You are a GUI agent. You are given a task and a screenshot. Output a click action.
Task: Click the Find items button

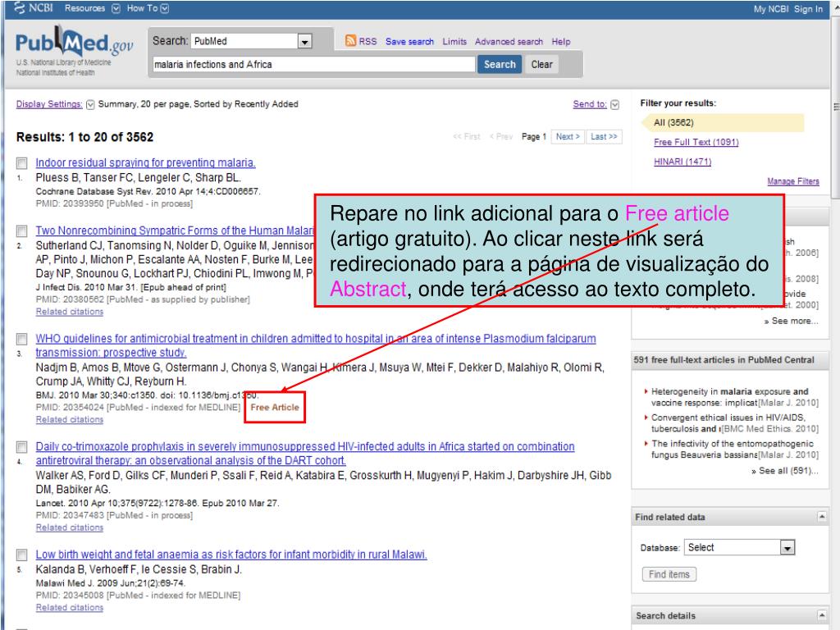point(669,574)
